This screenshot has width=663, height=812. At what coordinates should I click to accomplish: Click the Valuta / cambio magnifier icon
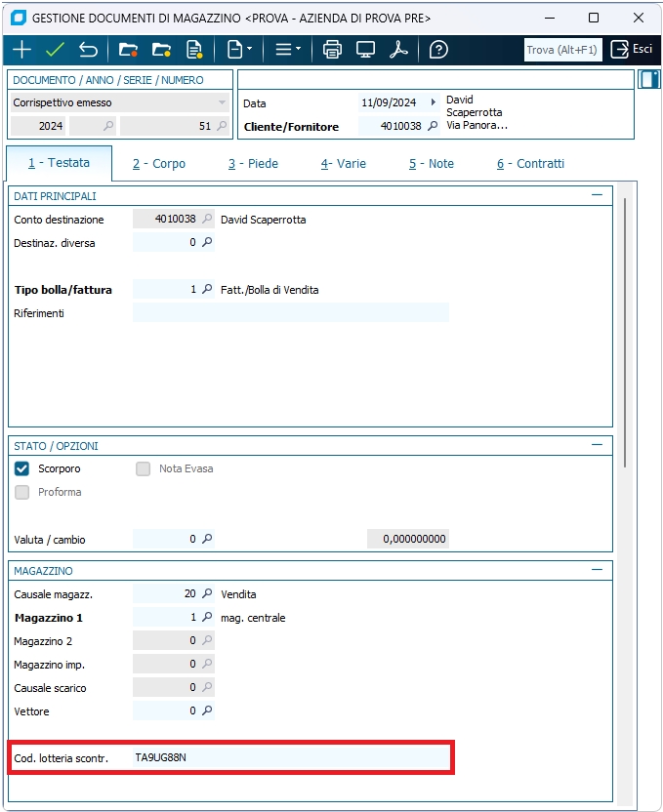click(207, 539)
